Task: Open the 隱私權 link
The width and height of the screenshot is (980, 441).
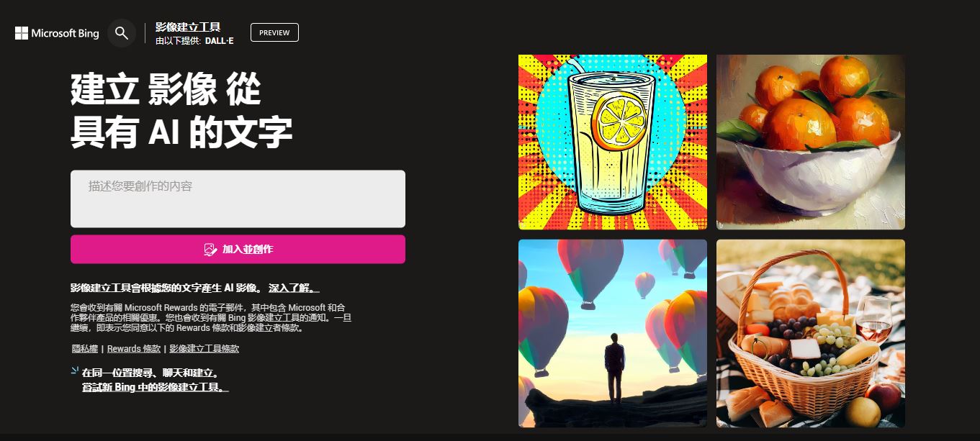Action: (85, 348)
